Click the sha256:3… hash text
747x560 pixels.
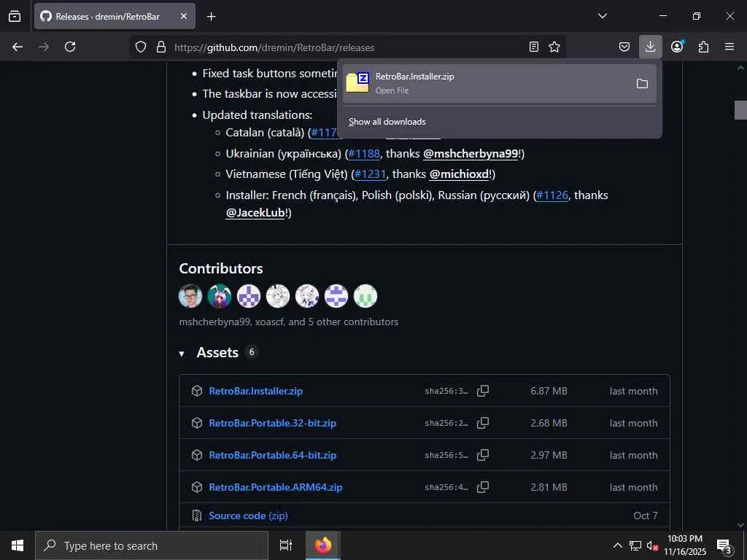pos(446,392)
